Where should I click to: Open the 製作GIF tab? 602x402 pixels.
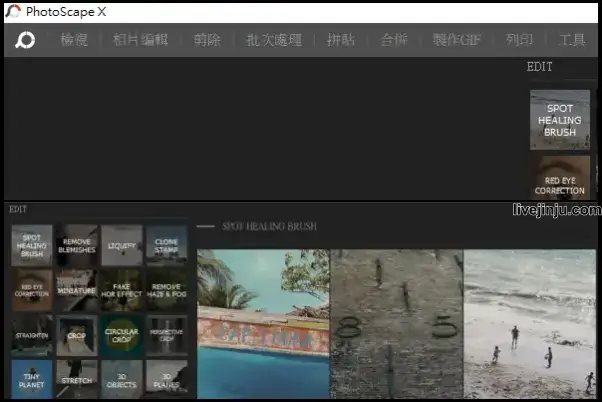pos(456,40)
